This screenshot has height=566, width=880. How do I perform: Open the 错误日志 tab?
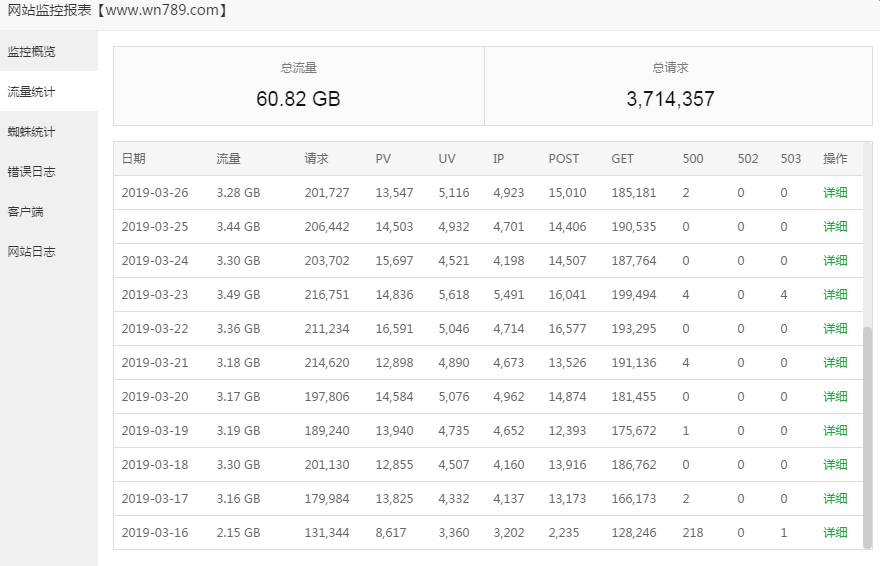(x=32, y=171)
